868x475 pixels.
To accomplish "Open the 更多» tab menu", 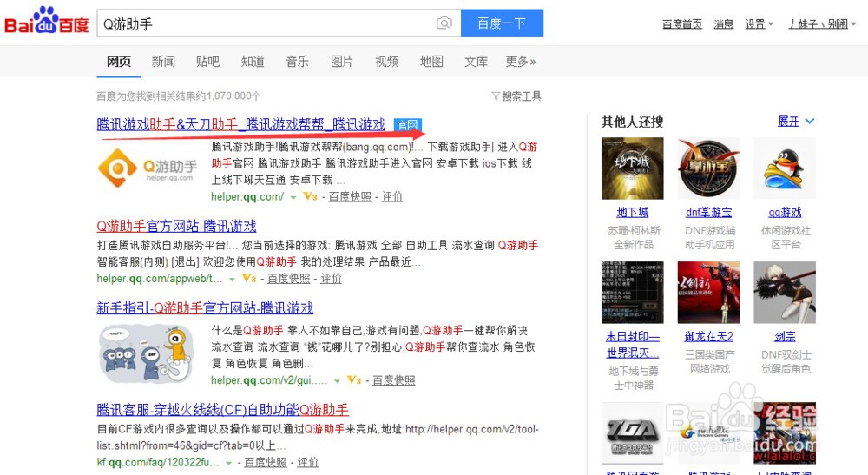I will click(520, 62).
